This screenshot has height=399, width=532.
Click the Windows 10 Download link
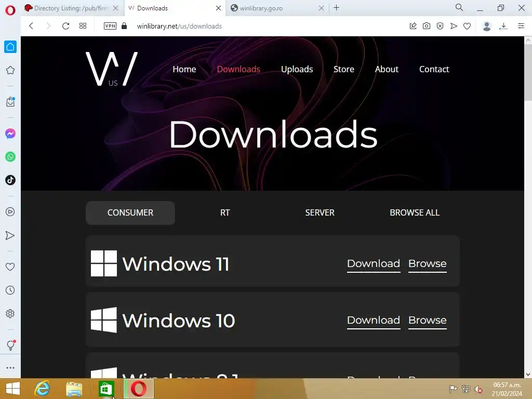point(374,321)
